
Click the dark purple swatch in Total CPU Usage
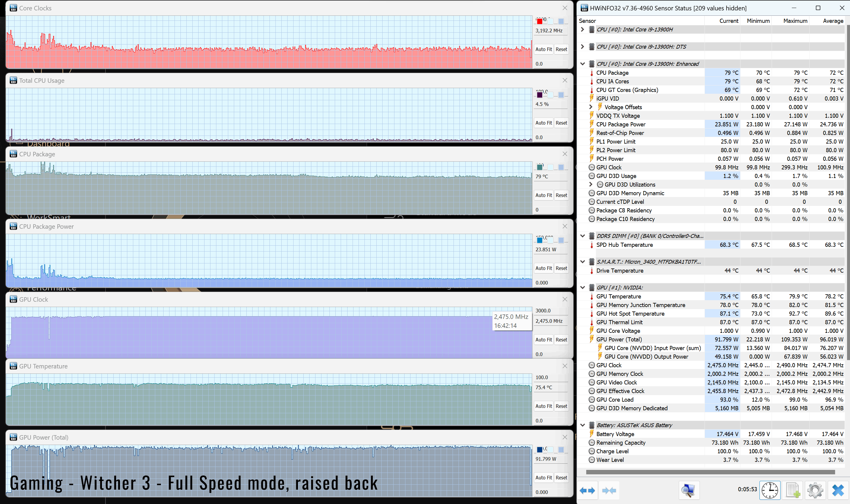tap(540, 95)
